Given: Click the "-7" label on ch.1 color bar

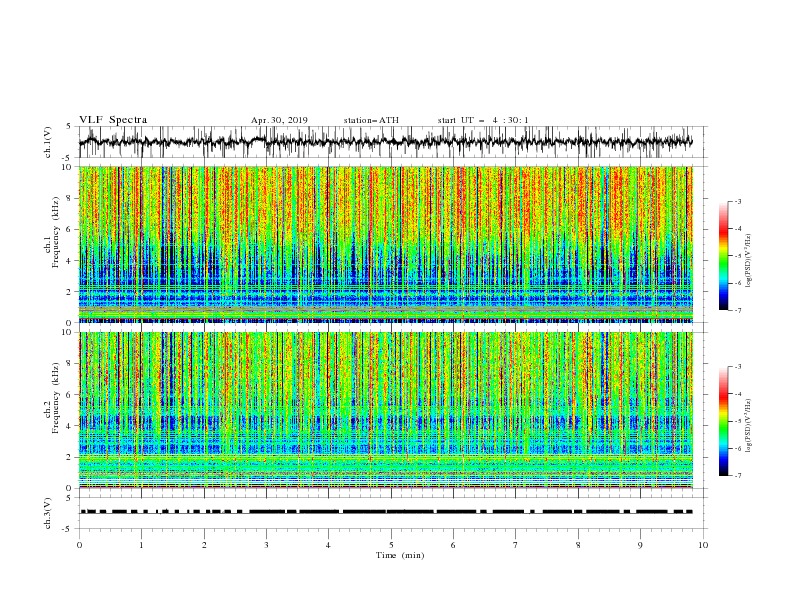Looking at the screenshot, I should [737, 310].
